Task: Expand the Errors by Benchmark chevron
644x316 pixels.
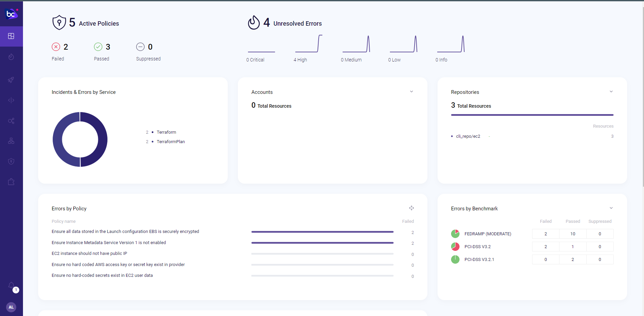Action: 611,208
